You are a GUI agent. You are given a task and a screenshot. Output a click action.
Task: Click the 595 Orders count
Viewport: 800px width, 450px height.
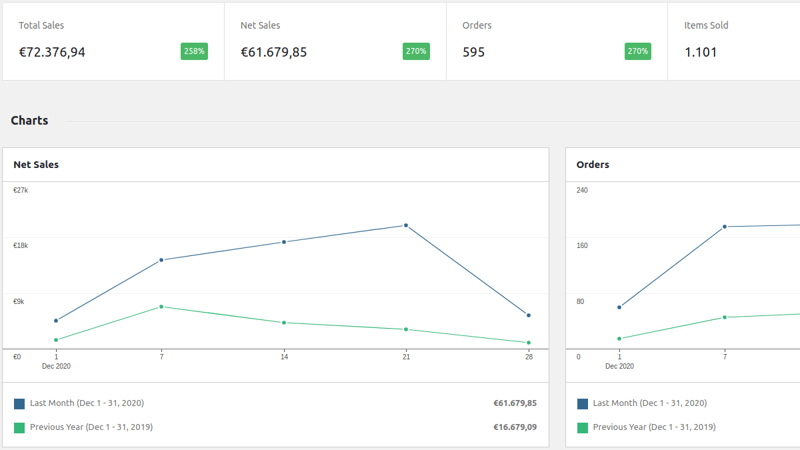pos(473,52)
